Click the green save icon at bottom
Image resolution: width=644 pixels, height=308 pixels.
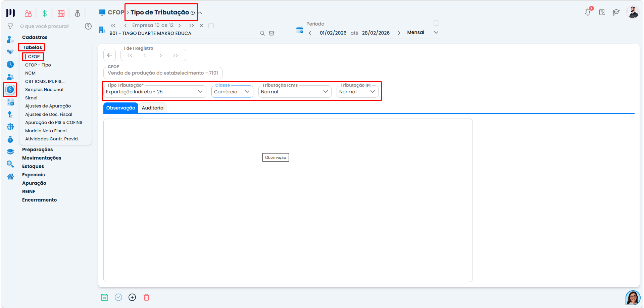pos(105,297)
